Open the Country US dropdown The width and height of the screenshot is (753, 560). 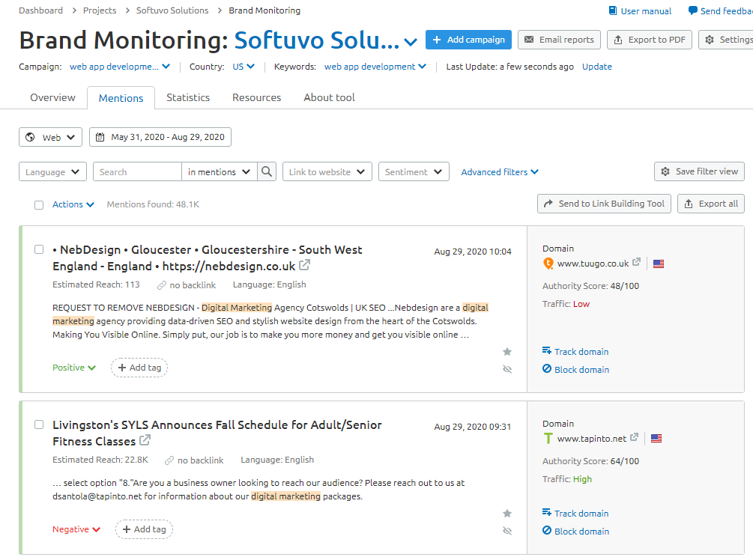(244, 66)
